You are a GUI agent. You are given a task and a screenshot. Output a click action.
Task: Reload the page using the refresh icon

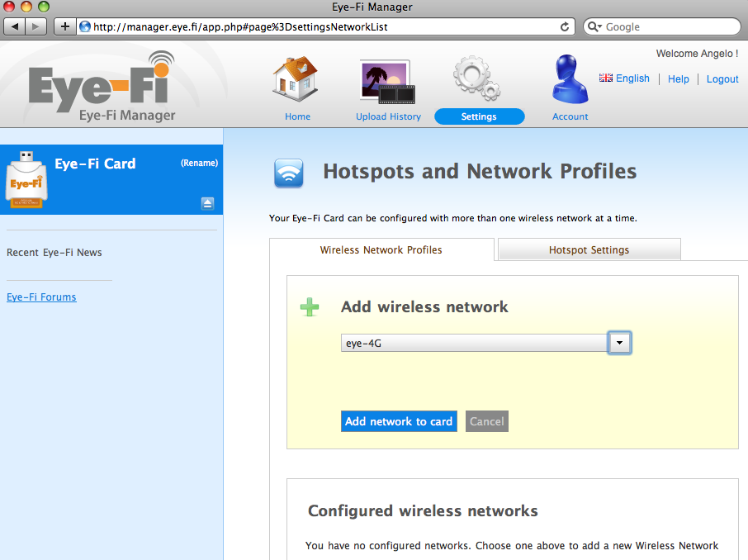pos(565,26)
